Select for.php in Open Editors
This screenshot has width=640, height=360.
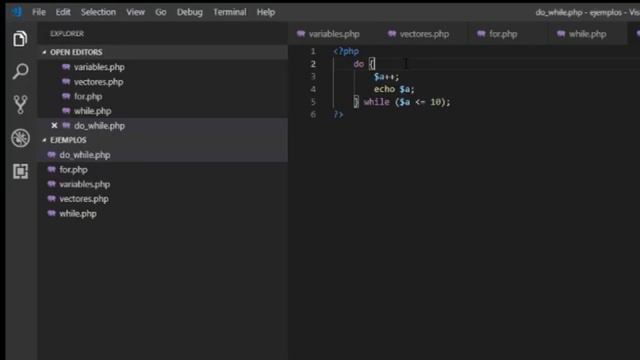(163, 96)
